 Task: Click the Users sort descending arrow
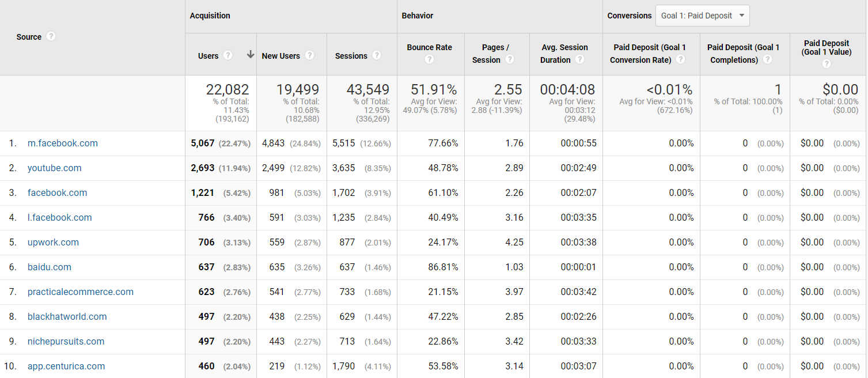click(251, 55)
